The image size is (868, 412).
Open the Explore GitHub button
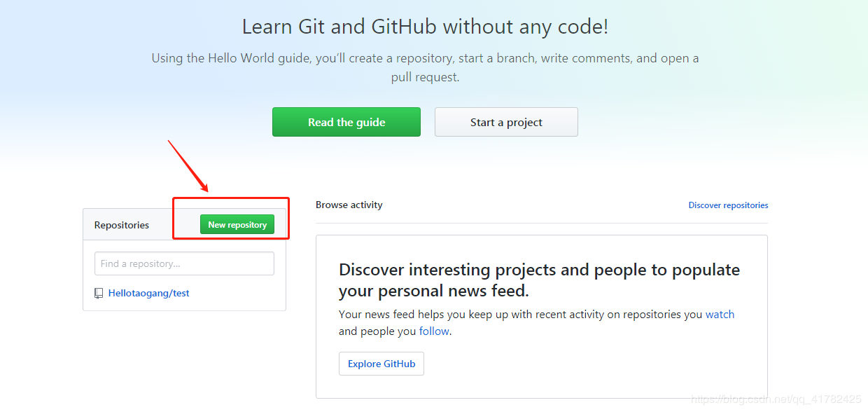click(381, 364)
